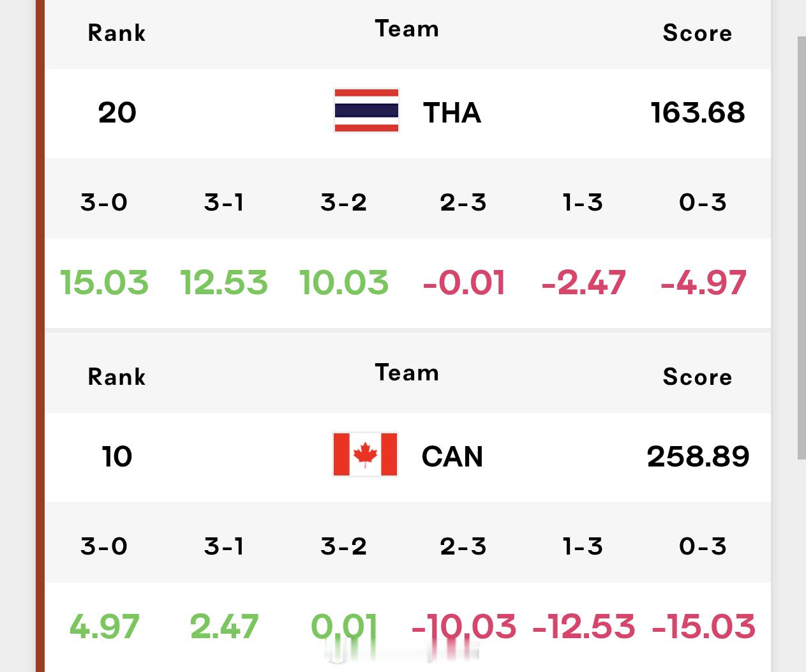Click the green 10.03 points value

(x=343, y=283)
